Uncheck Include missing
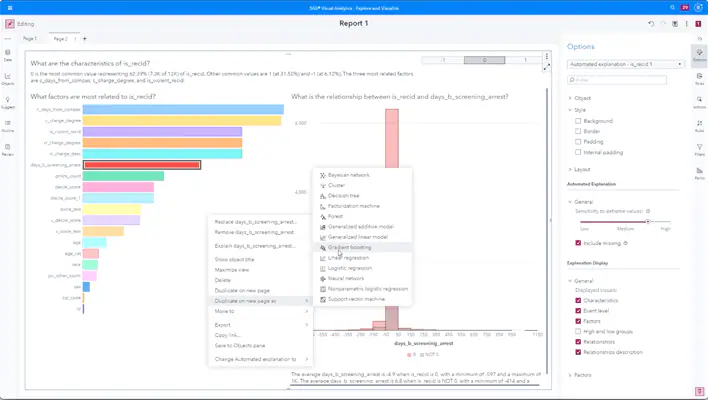 click(578, 243)
